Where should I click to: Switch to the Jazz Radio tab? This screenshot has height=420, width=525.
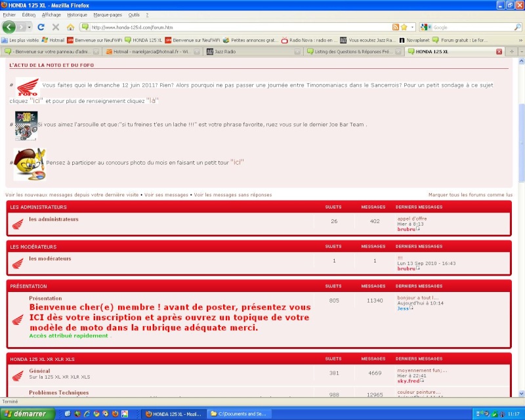tap(253, 52)
